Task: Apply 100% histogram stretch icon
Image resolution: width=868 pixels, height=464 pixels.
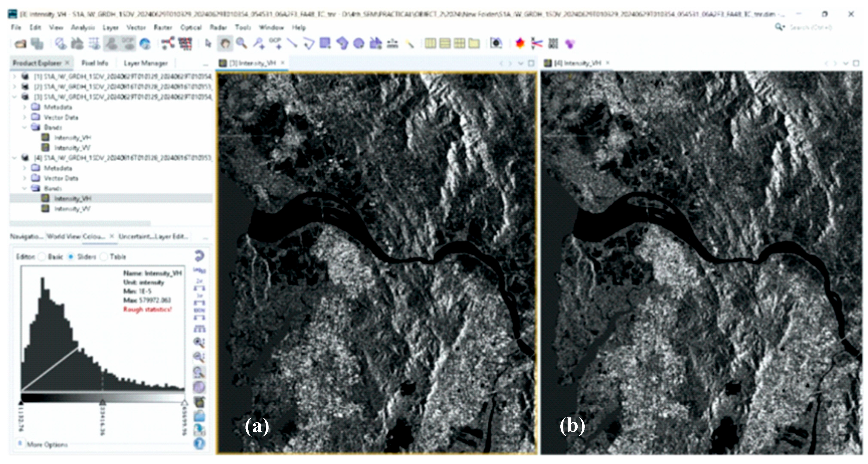Action: (200, 314)
